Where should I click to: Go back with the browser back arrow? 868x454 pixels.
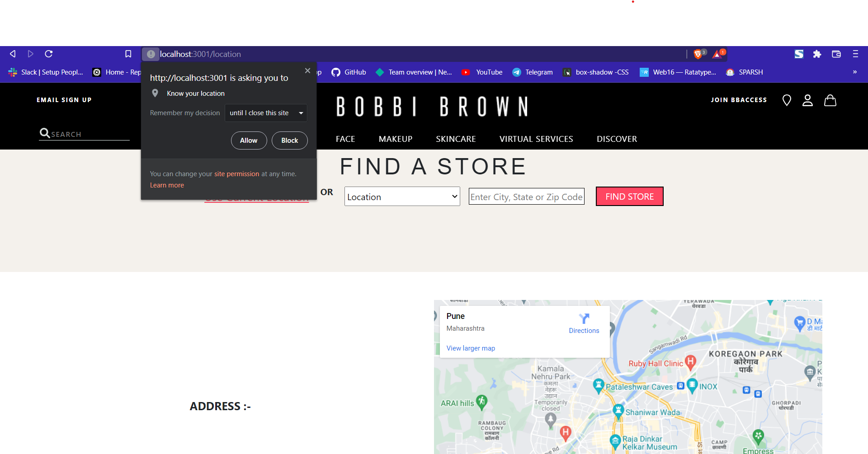13,54
